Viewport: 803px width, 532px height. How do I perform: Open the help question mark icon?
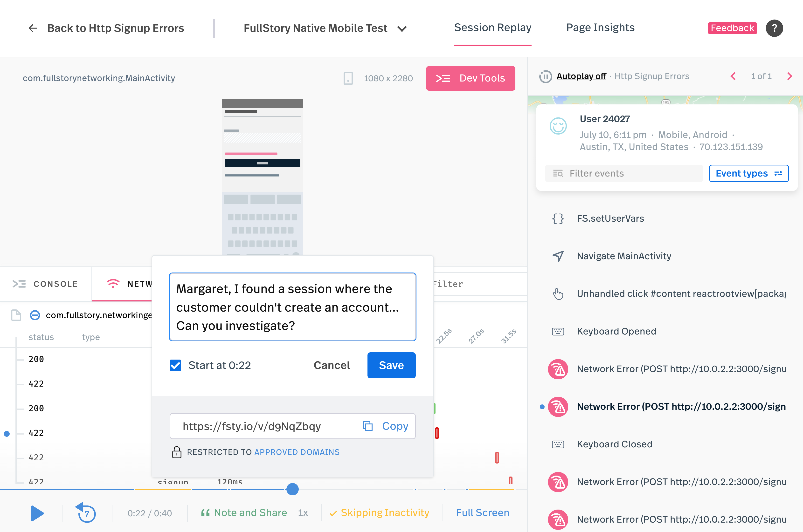[774, 28]
